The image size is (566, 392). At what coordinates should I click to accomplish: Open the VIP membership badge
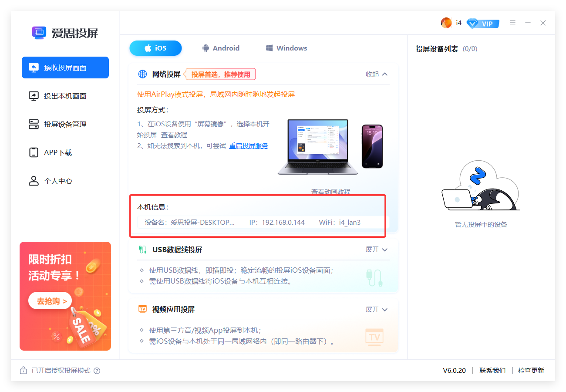point(483,24)
